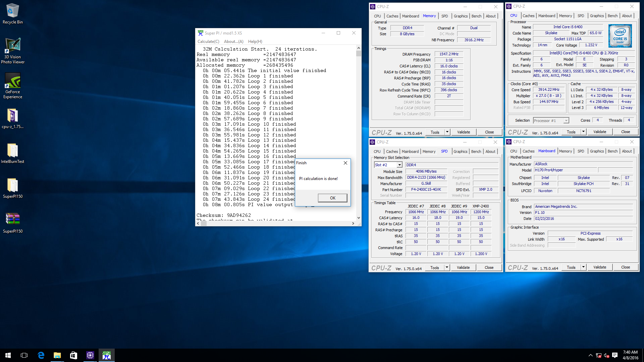Viewport: 644px width, 362px height.
Task: Open 3D Vision Photo Viewer icon
Action: pyautogui.click(x=13, y=50)
